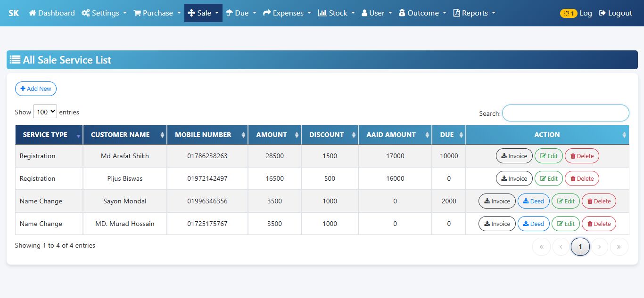Sort table by Amount column
This screenshot has height=298, width=644.
click(x=275, y=135)
